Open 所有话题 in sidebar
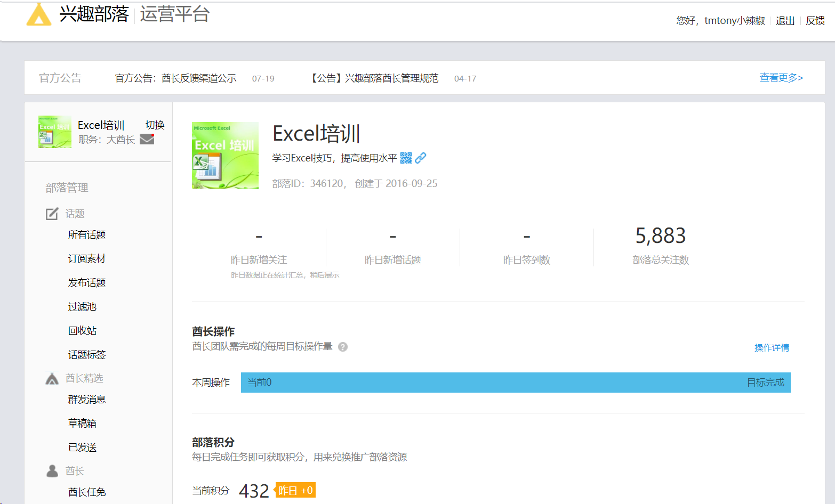The width and height of the screenshot is (835, 504). click(x=87, y=235)
